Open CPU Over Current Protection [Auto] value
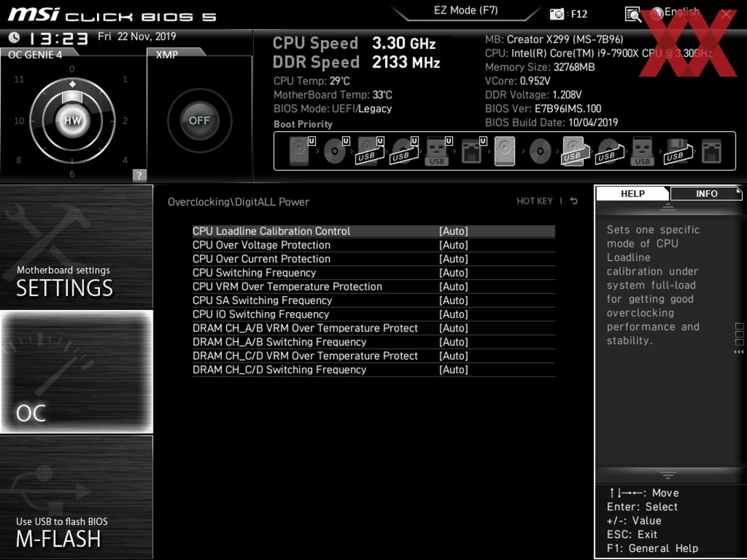Screen dimensions: 747x560 coord(454,259)
